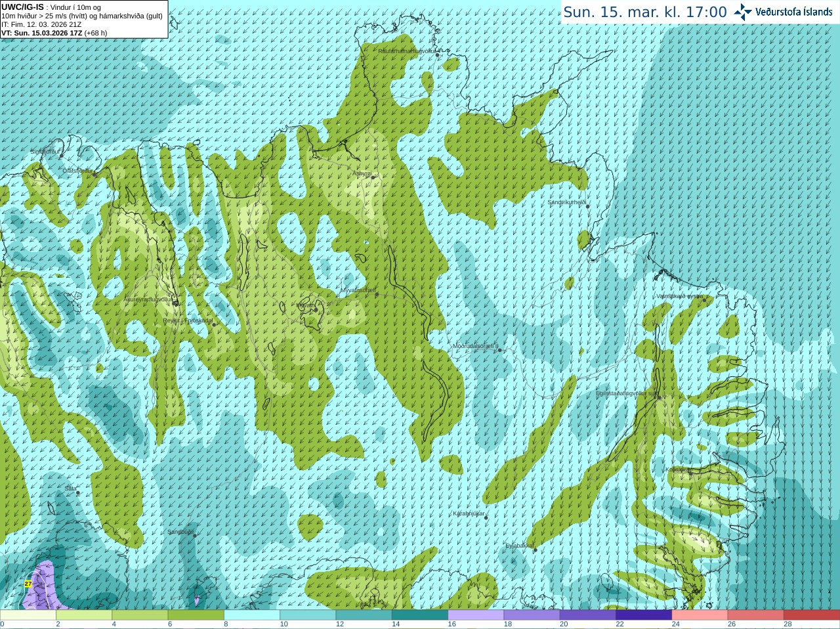The width and height of the screenshot is (840, 629).
Task: Click the 'Veðurstofa Íslands' logo text
Action: (793, 12)
